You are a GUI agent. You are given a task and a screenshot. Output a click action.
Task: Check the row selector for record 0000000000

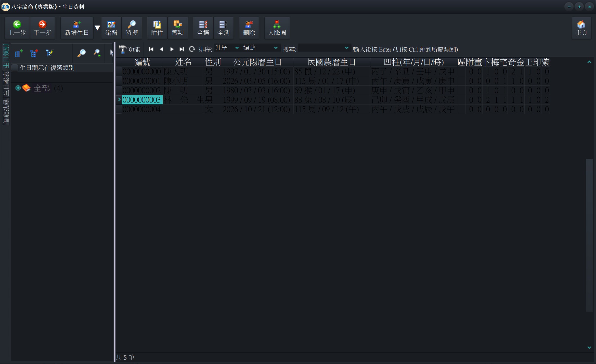[119, 71]
